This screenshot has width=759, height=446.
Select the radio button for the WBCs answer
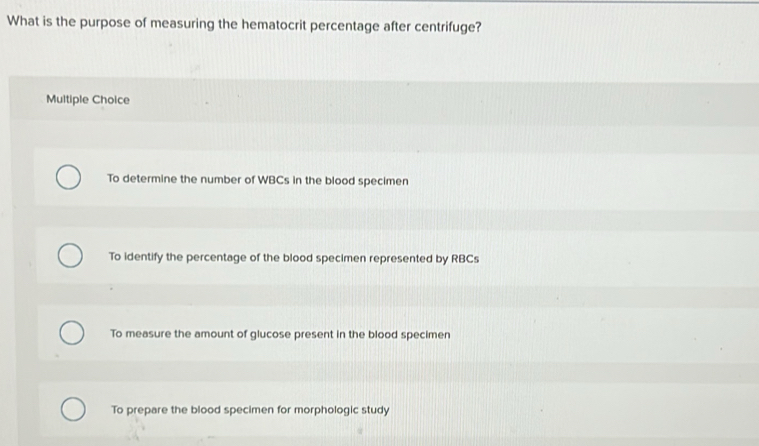(68, 180)
